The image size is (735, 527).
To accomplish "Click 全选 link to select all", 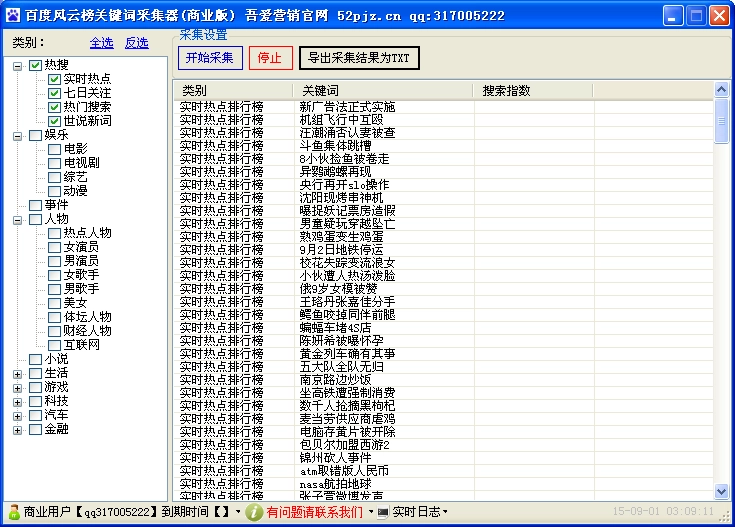I will [x=102, y=43].
